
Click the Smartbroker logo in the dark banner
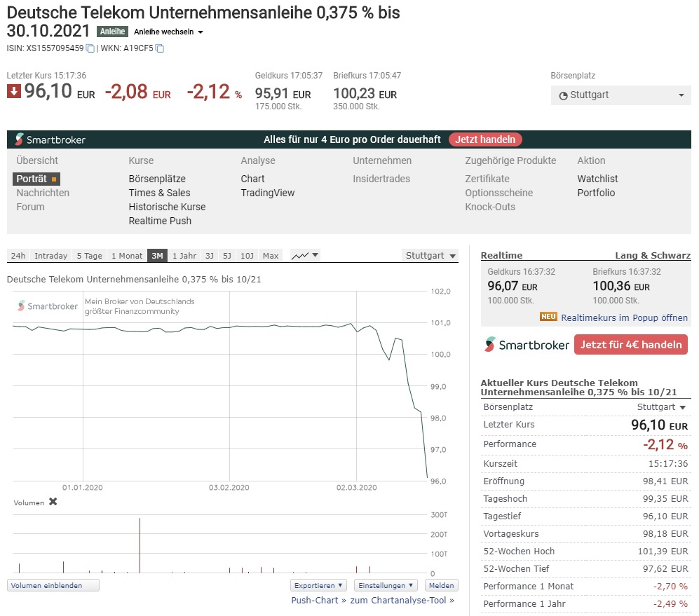coord(50,139)
